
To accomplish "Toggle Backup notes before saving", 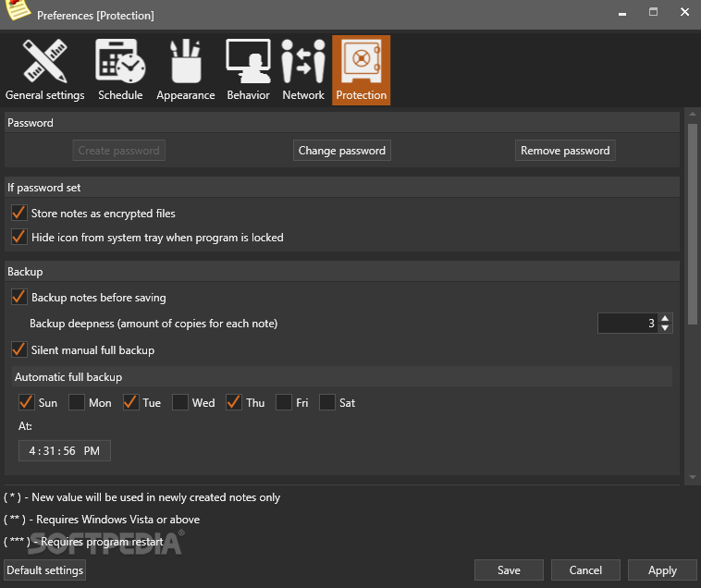I will [x=19, y=297].
